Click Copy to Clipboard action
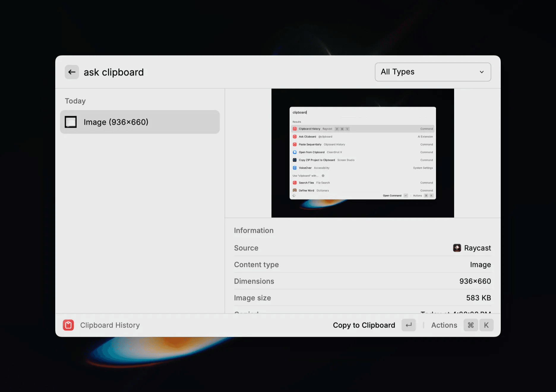The width and height of the screenshot is (556, 392). (x=364, y=325)
